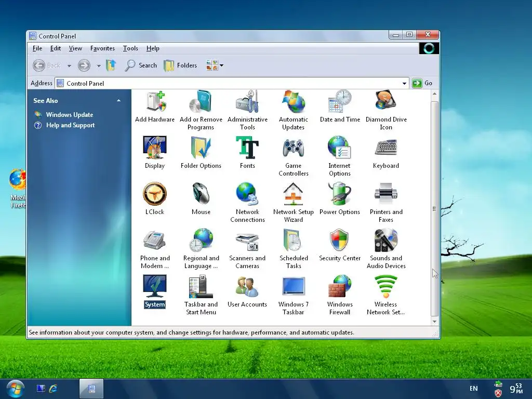
Task: Open Keyboard settings
Action: [x=386, y=152]
